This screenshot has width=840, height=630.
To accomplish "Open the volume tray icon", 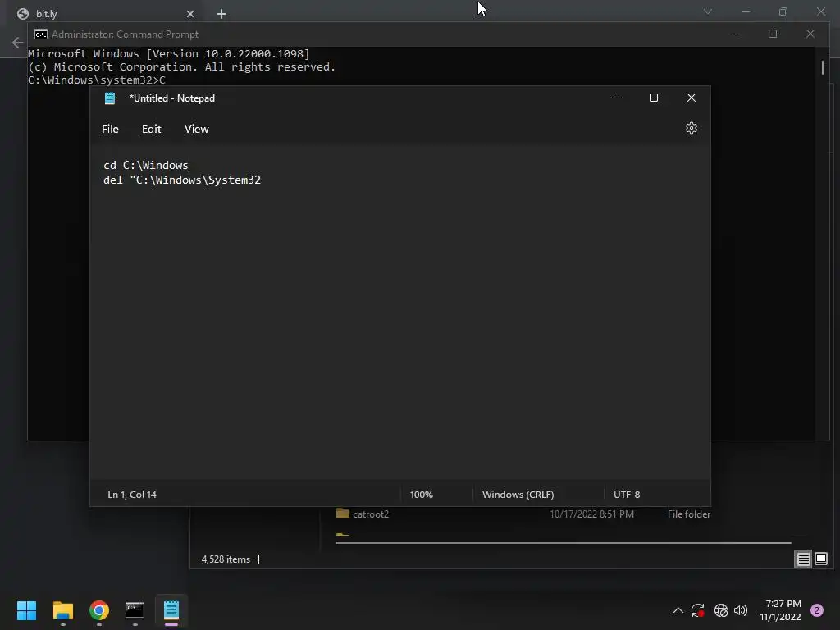I will (x=741, y=610).
